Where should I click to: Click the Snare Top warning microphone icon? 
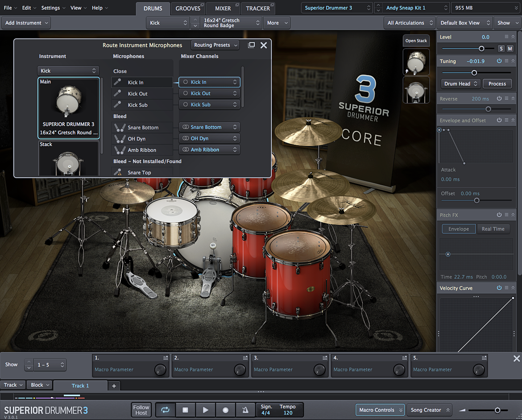tap(118, 172)
